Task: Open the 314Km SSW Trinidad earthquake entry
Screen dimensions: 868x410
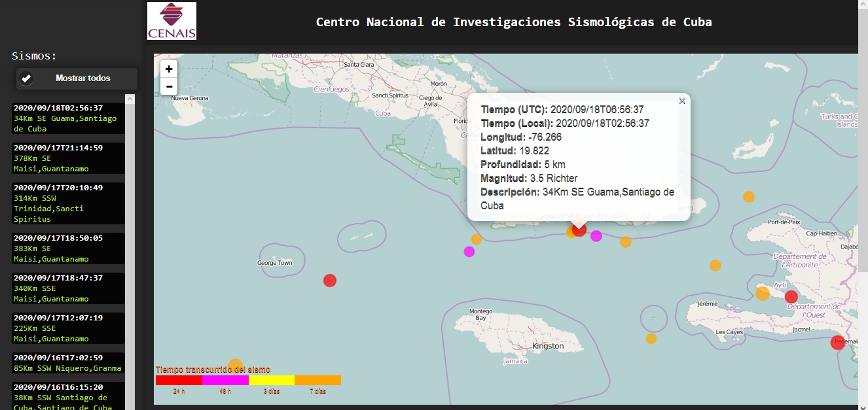Action: click(68, 203)
